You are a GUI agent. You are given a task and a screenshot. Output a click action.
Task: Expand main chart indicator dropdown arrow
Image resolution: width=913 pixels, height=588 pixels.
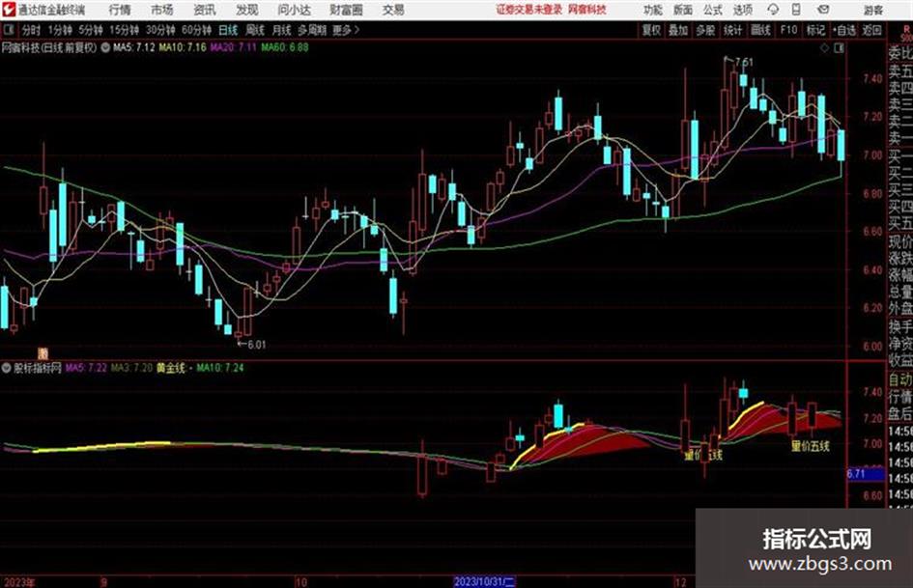(x=105, y=47)
